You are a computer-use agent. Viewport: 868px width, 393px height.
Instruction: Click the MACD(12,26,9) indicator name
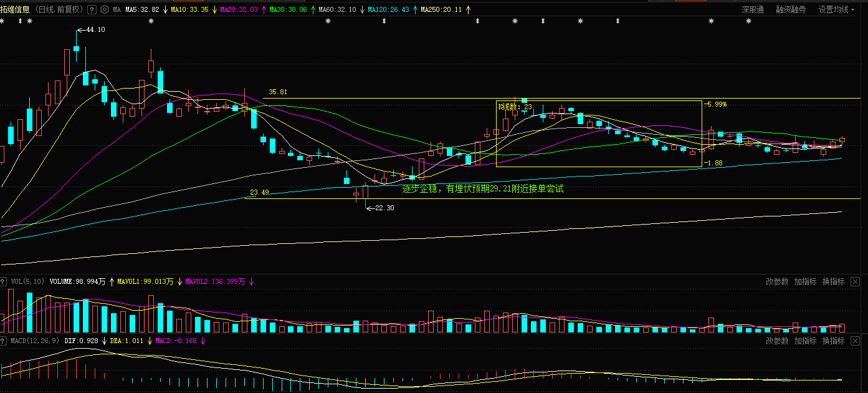35,341
